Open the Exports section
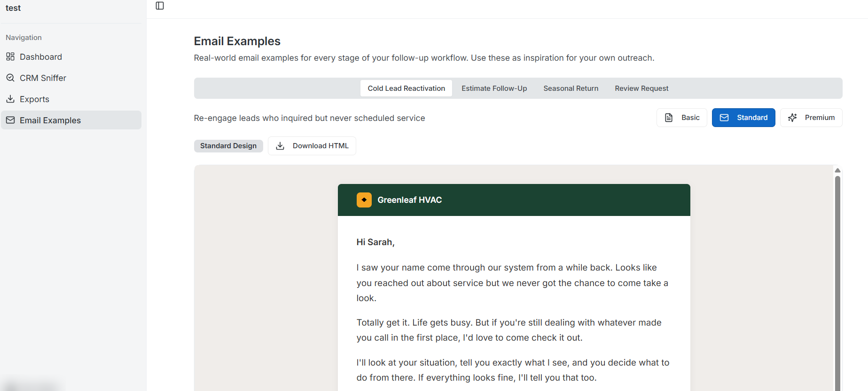 click(71, 99)
